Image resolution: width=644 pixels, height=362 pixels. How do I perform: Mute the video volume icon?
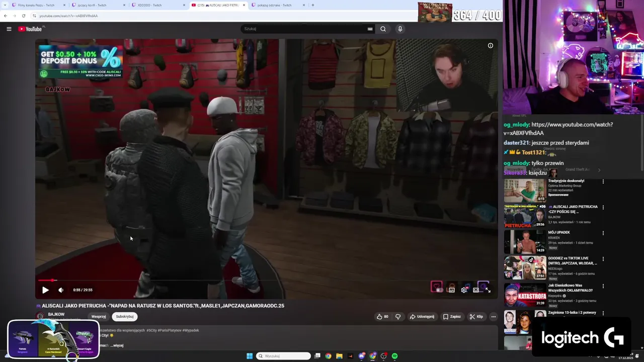click(x=61, y=290)
